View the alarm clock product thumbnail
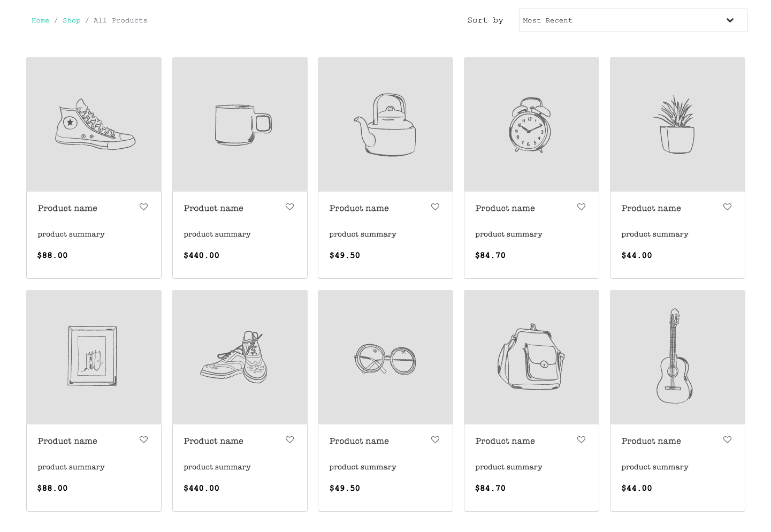The height and width of the screenshot is (532, 771). point(531,124)
